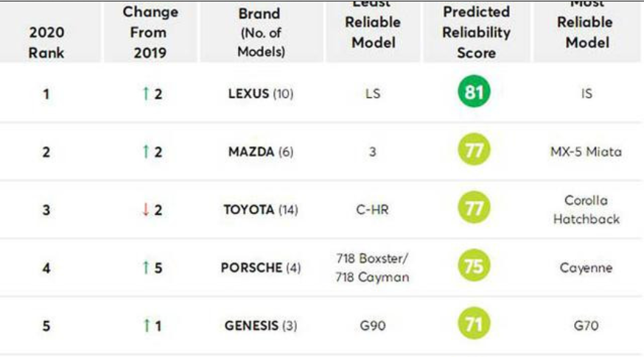Viewport: 644px width, 357px height.
Task: Click Toyota's 77 reliability score circle
Action: [475, 209]
